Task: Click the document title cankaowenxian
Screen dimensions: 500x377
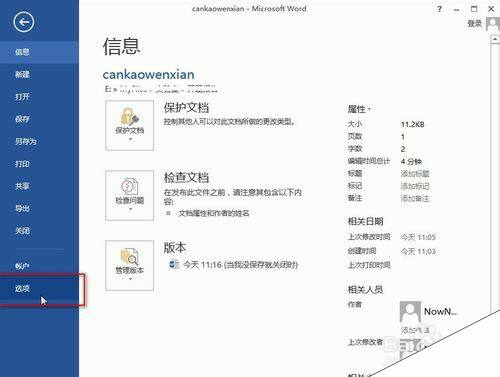Action: click(148, 75)
